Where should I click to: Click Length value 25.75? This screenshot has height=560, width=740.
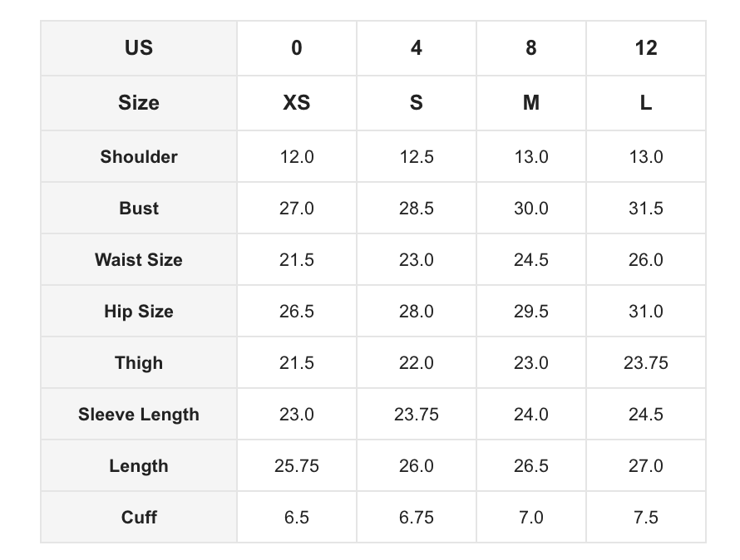[x=296, y=465]
